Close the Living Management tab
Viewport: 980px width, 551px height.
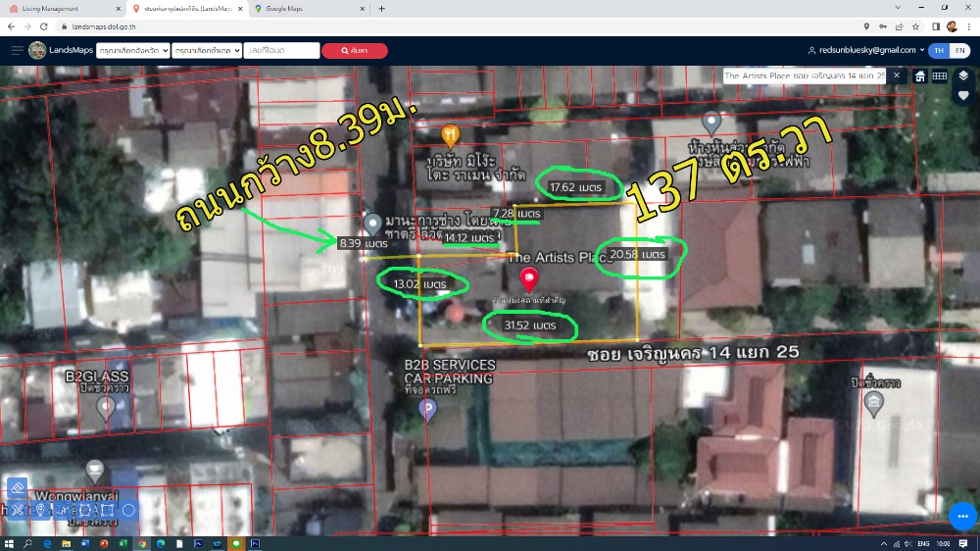coord(119,9)
